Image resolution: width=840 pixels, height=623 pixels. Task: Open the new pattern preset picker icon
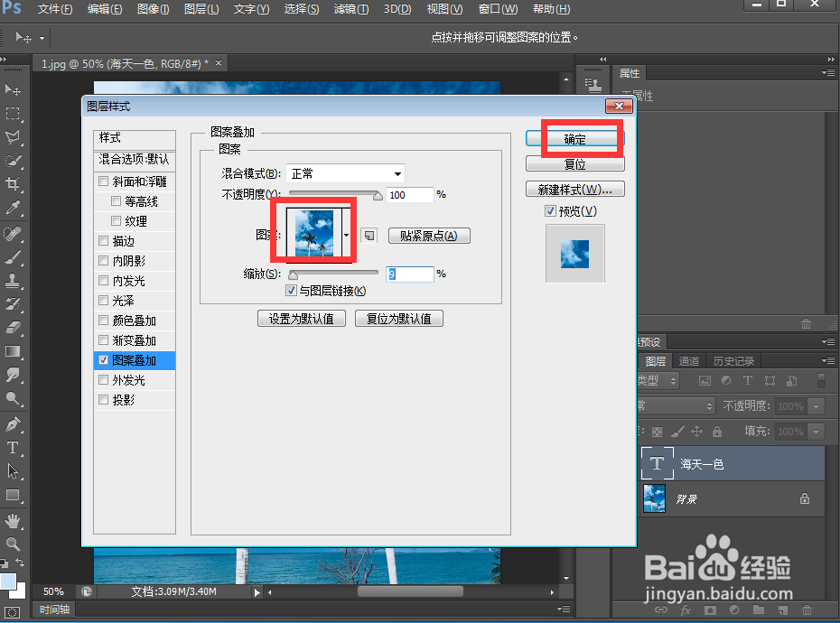coord(369,236)
